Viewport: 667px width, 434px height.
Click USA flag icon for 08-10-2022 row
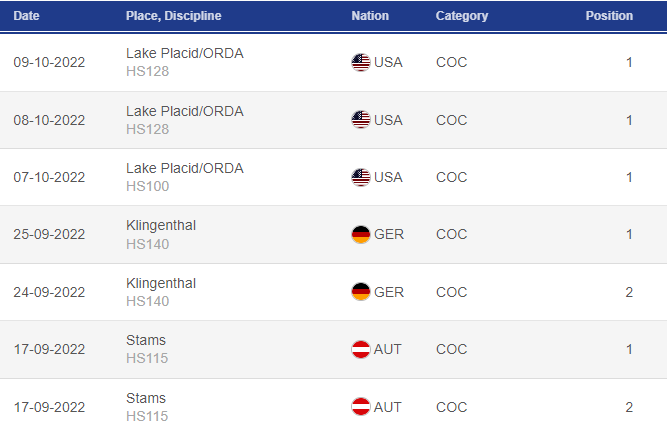click(361, 120)
